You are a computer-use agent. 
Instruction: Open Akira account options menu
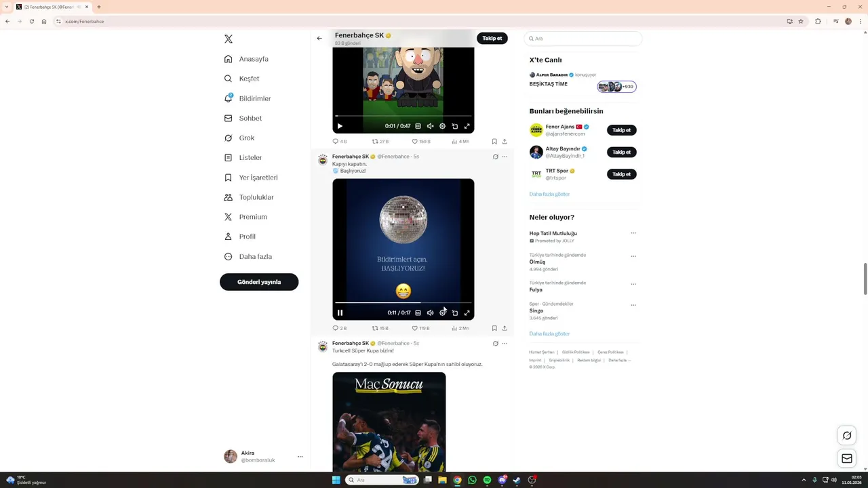[x=300, y=457]
